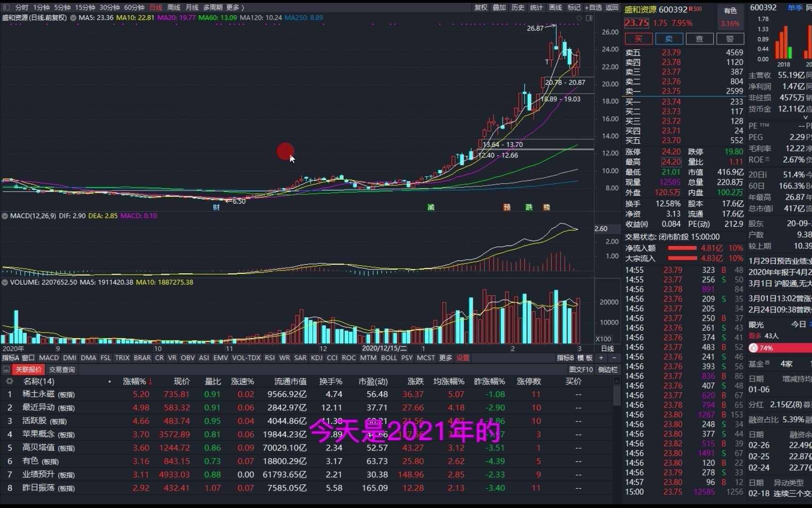812x508 pixels.
Task: Click the 单季 link in financial panel
Action: (x=795, y=8)
